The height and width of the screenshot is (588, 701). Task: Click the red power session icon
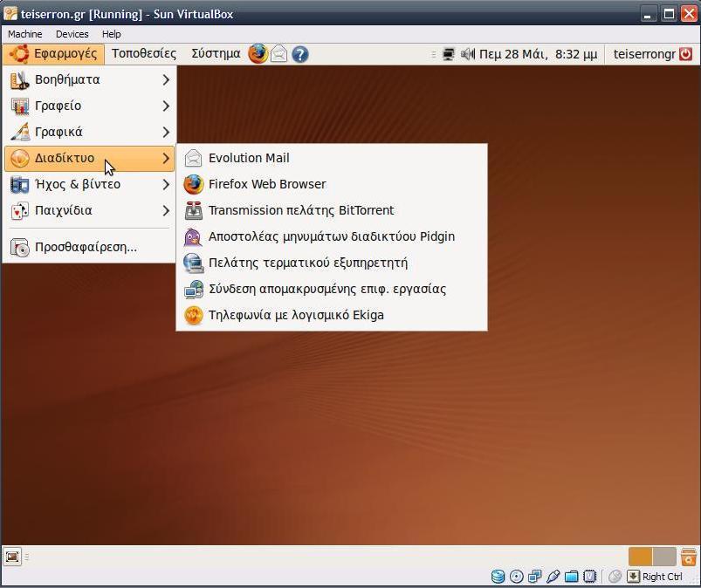coord(686,54)
